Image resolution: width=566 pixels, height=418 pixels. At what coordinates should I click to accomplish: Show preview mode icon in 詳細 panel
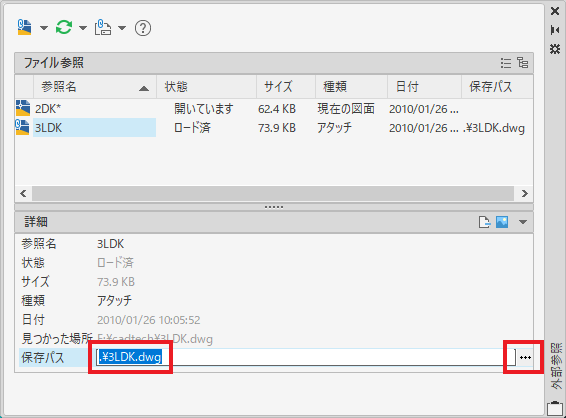coord(502,222)
